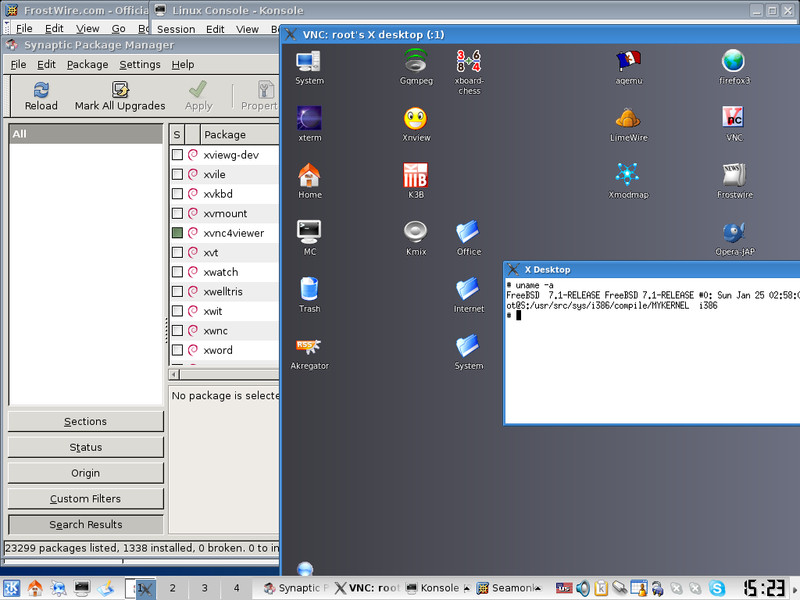Open Xnview smiley icon
This screenshot has width=800, height=600.
click(415, 118)
